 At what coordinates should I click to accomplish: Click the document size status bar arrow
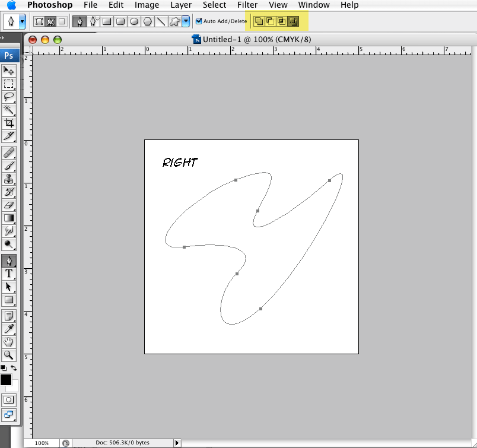click(176, 442)
